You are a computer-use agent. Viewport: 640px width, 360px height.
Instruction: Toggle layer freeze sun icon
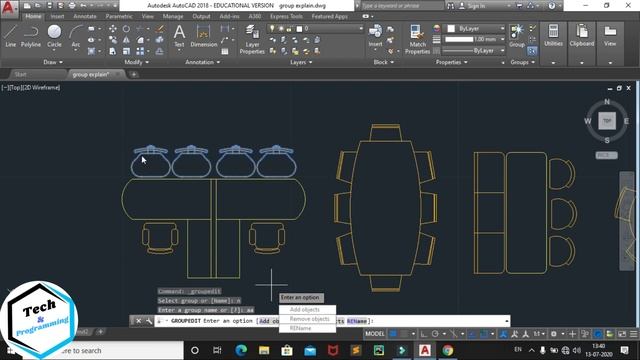281,29
